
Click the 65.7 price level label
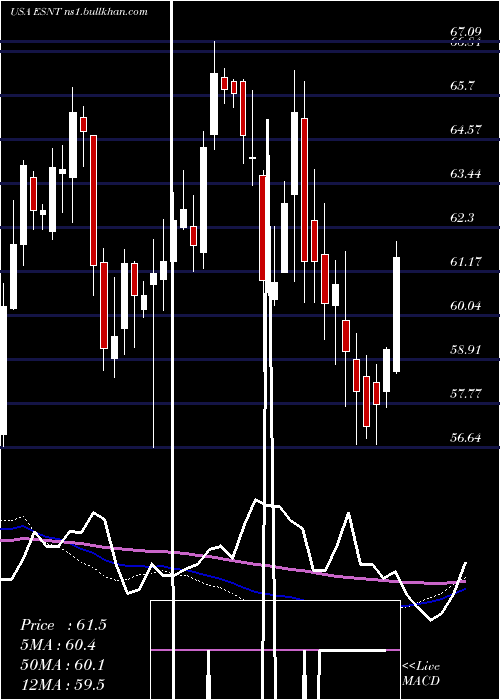click(x=462, y=86)
